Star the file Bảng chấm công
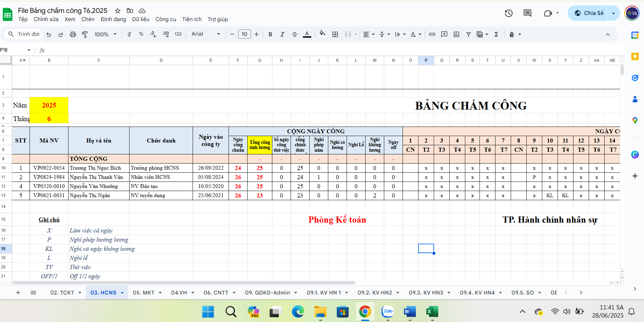This screenshot has height=322, width=644. [118, 11]
